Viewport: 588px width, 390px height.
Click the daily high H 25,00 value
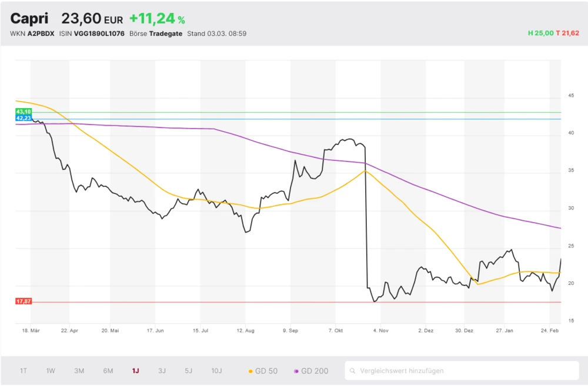[540, 33]
